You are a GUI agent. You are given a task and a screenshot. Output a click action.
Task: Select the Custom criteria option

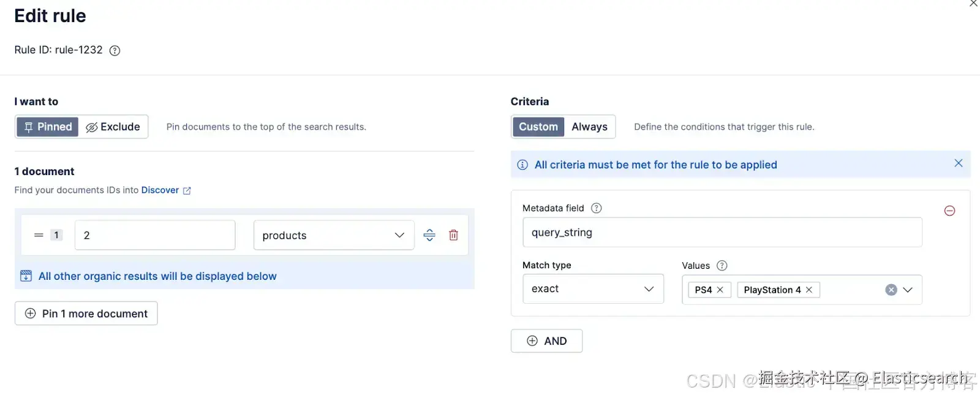click(x=538, y=127)
